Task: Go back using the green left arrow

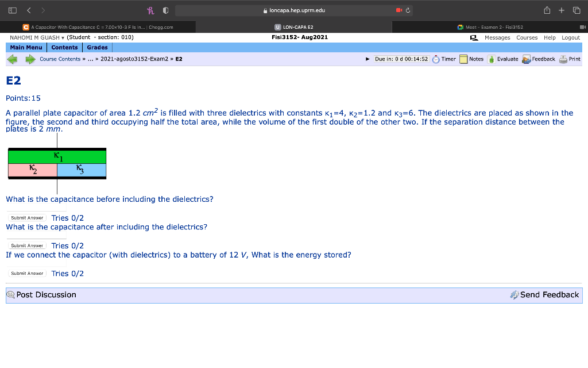Action: point(12,59)
